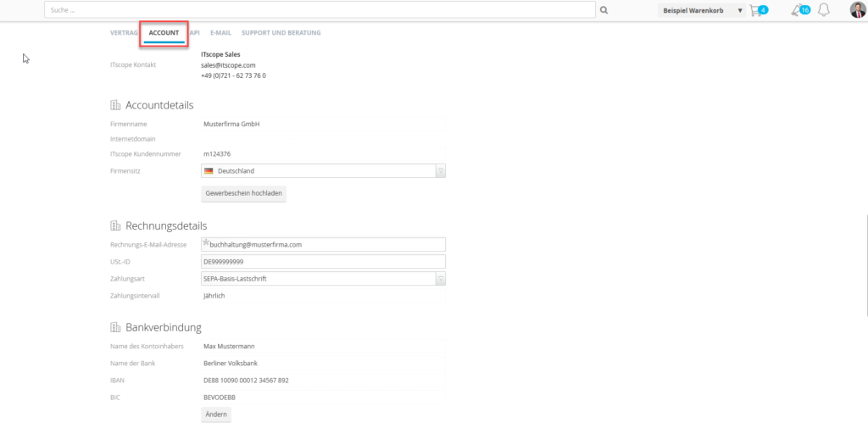
Task: Switch to the Vertrag tab
Action: point(124,33)
